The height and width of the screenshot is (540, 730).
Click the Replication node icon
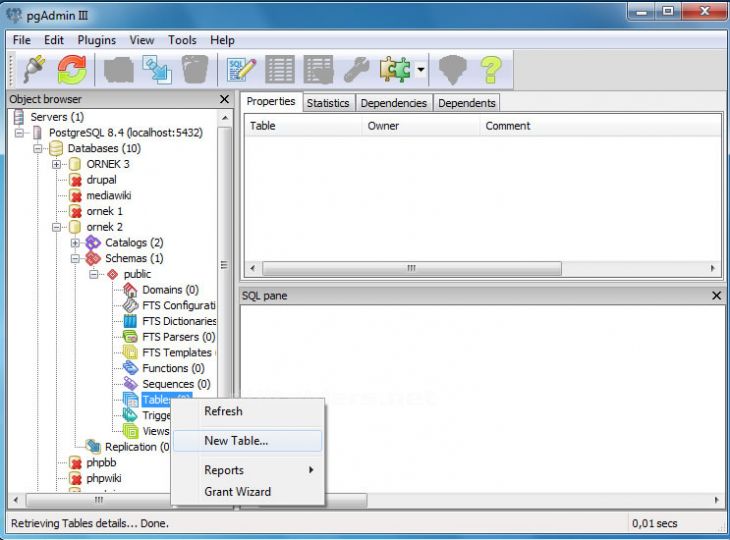(93, 447)
